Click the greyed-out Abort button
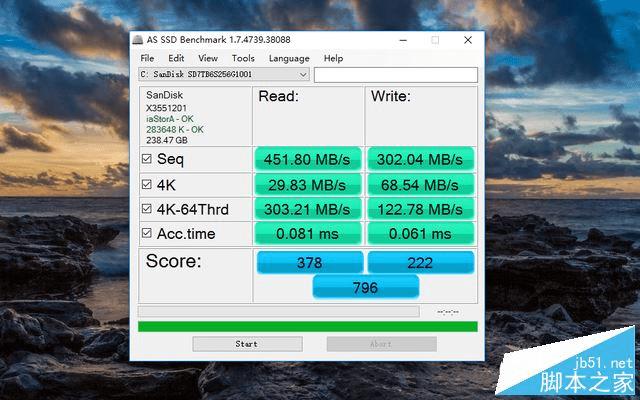 382,344
